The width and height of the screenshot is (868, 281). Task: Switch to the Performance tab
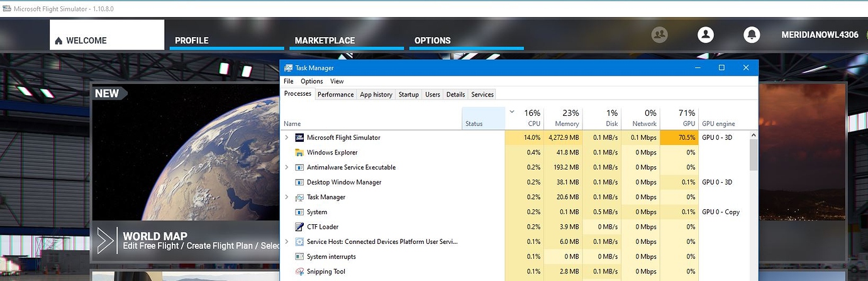tap(335, 95)
